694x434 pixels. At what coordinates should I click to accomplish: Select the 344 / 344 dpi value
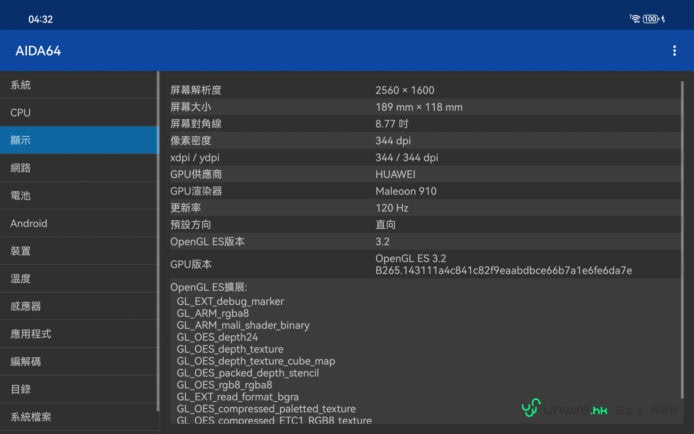point(407,157)
